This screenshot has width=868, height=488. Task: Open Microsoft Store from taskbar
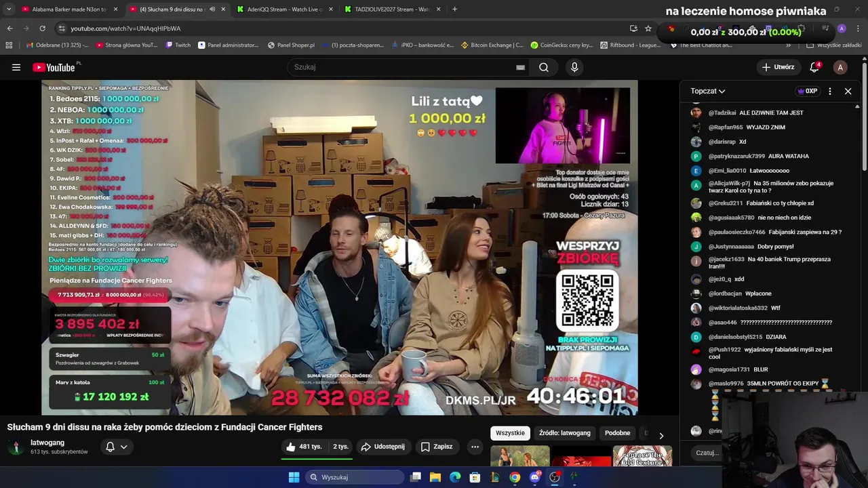475,477
